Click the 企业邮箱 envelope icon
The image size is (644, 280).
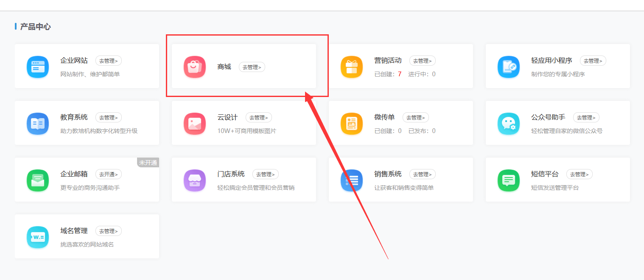pos(38,180)
